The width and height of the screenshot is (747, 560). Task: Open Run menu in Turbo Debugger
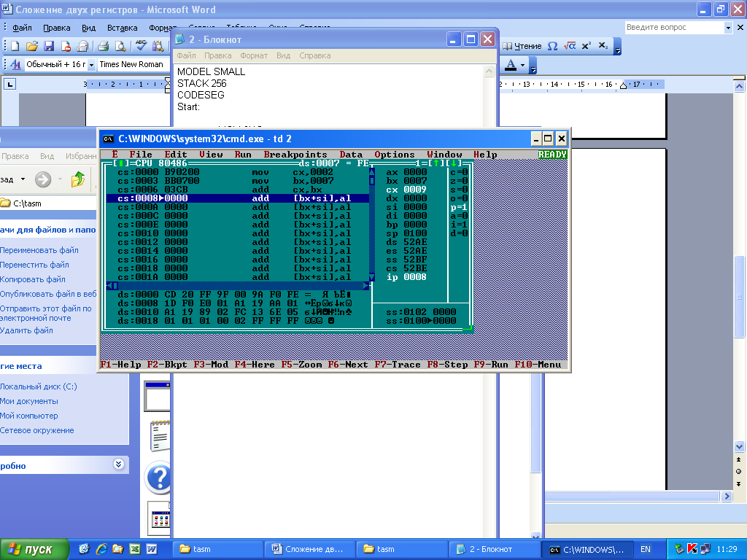pyautogui.click(x=243, y=155)
